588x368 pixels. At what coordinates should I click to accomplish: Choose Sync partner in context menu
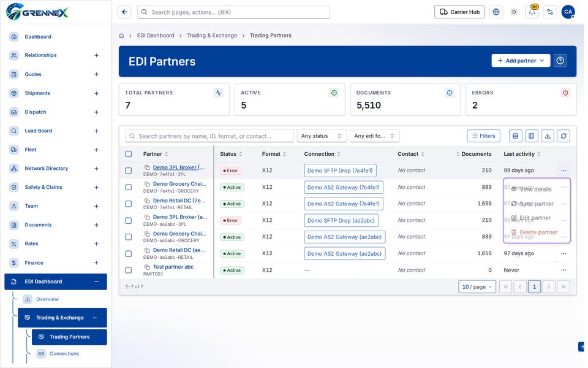(x=537, y=204)
